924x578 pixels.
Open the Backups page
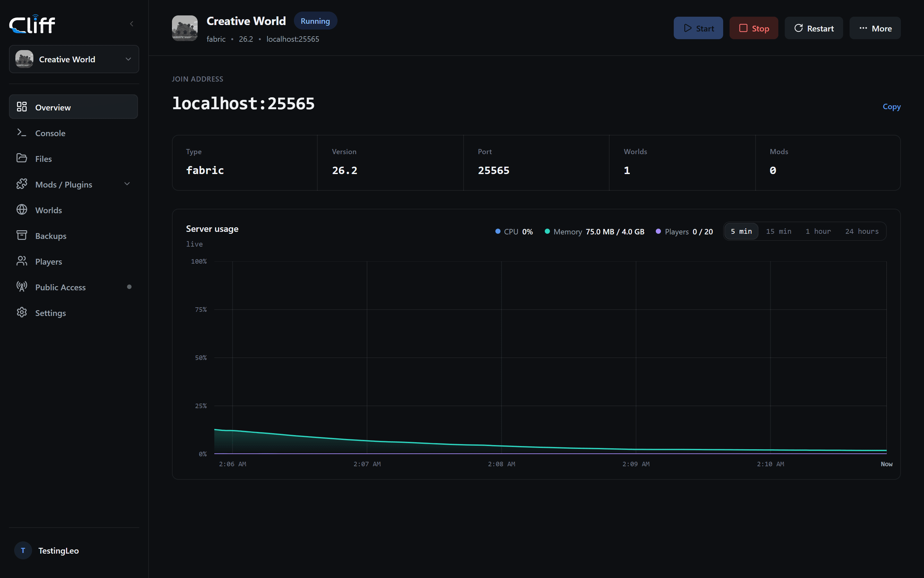pos(73,236)
